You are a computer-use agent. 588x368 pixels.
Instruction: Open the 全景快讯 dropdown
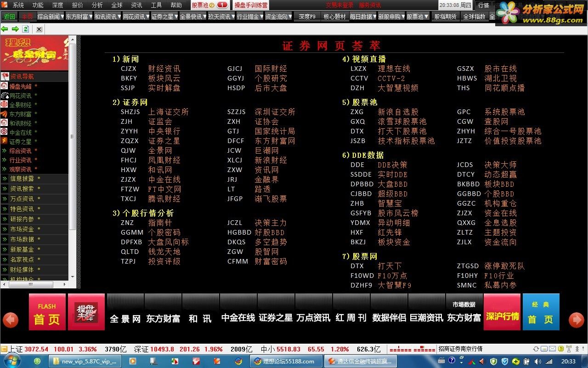click(192, 16)
